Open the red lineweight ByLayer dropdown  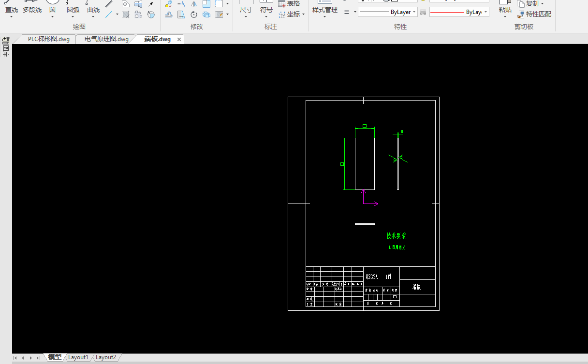[x=459, y=12]
